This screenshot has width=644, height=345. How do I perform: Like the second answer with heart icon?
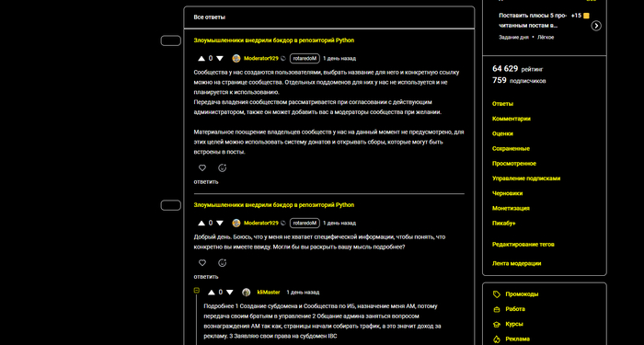point(202,263)
